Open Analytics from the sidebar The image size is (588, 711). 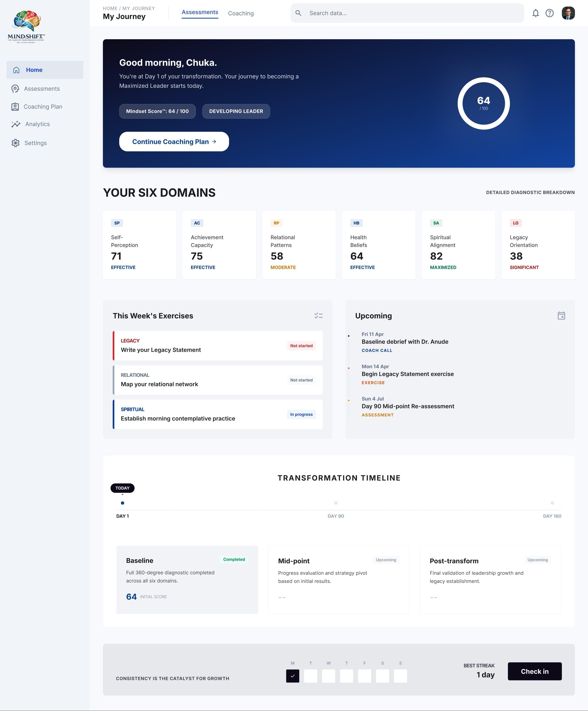click(x=37, y=124)
